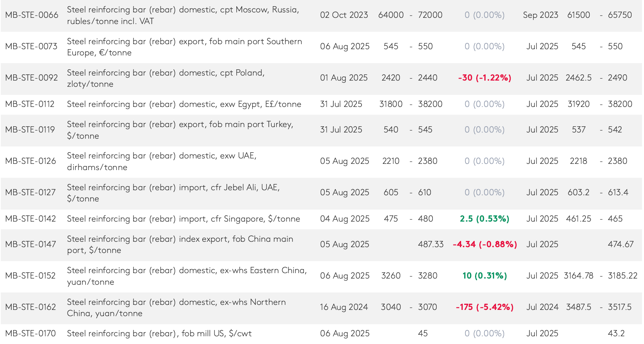The width and height of the screenshot is (644, 344).
Task: Open the Jebel Ali UAE rebar import description
Action: 173,193
